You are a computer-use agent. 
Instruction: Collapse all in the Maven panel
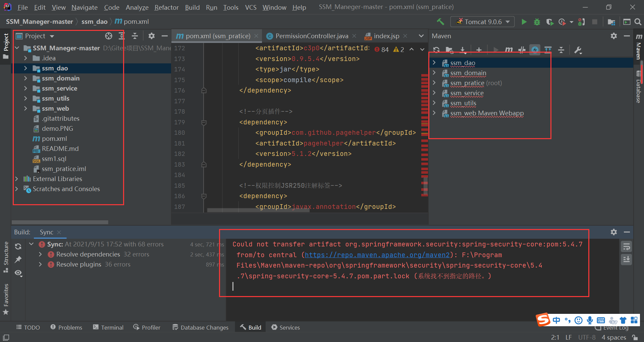[x=561, y=50]
